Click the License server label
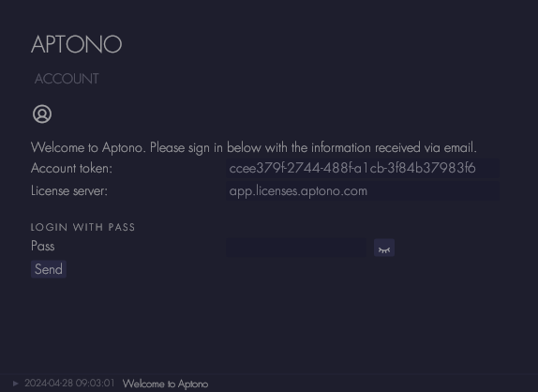Screen dimensions: 538x392 click(69, 191)
